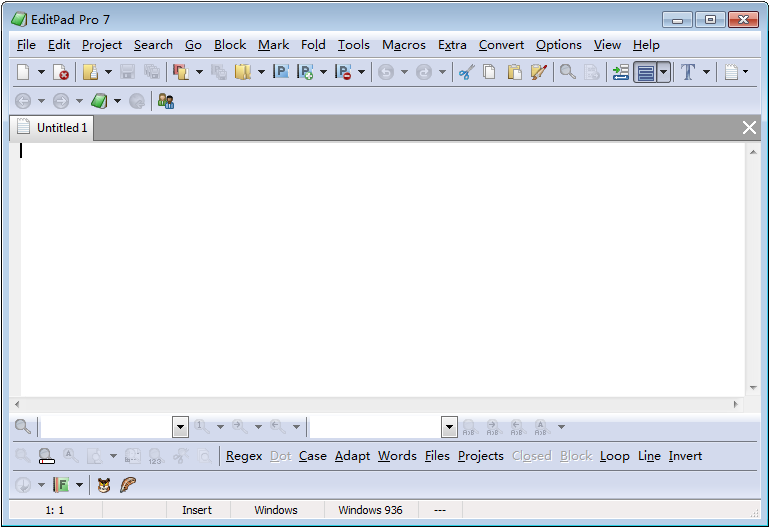Screen dimensions: 770x527
Task: Click the P project icon
Action: coord(281,72)
